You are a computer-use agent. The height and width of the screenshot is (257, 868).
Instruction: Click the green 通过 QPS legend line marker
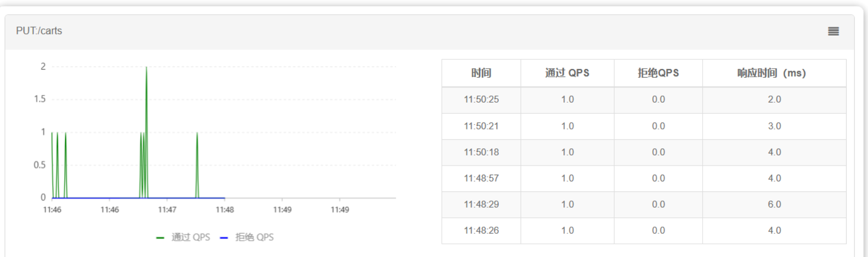[160, 238]
